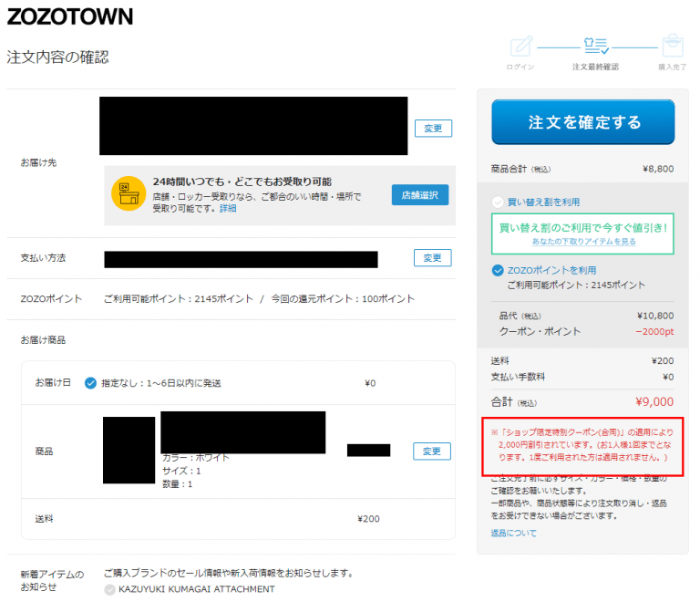
Task: Confirm the order with 注文を確定する
Action: pyautogui.click(x=583, y=122)
